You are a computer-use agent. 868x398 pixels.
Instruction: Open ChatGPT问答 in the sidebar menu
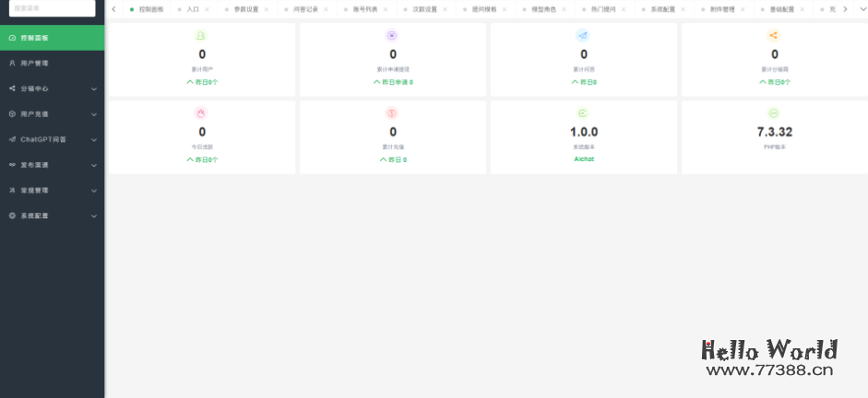(x=52, y=140)
